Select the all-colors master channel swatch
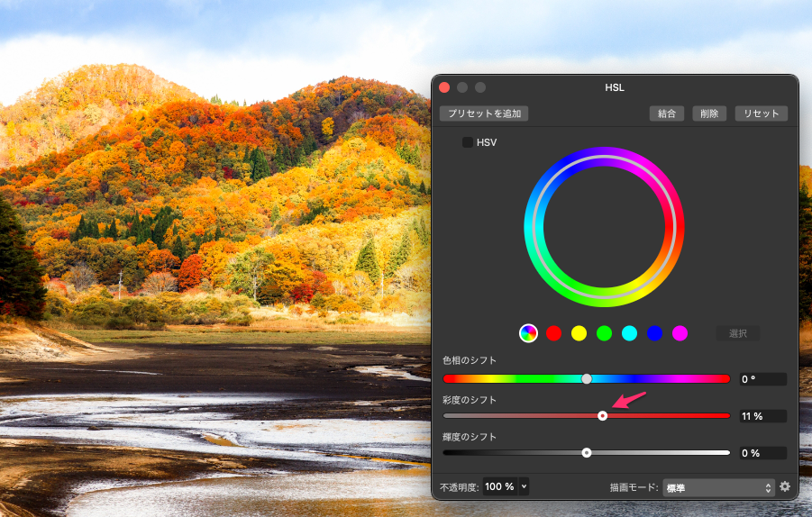Screen dimensions: 812x517 tap(528, 333)
